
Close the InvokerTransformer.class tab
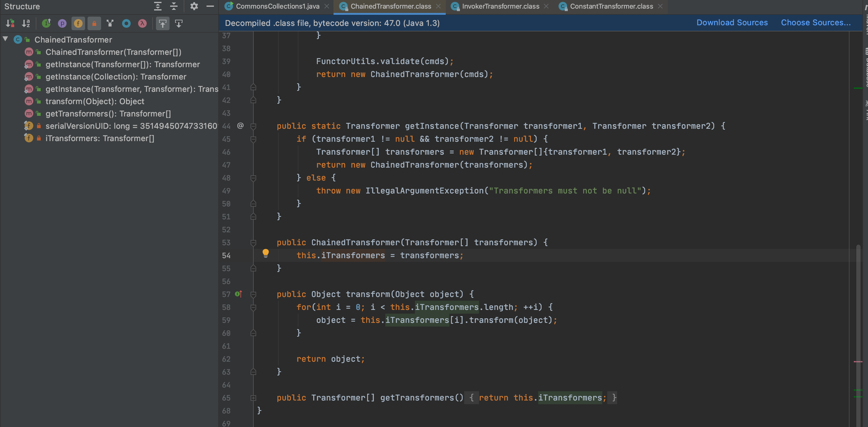click(546, 6)
